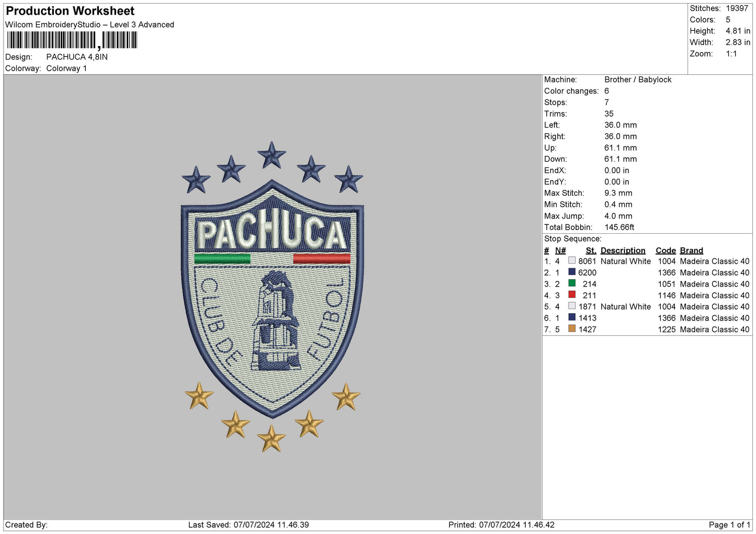The width and height of the screenshot is (756, 534).
Task: Click the 'Code' column header
Action: 665,251
